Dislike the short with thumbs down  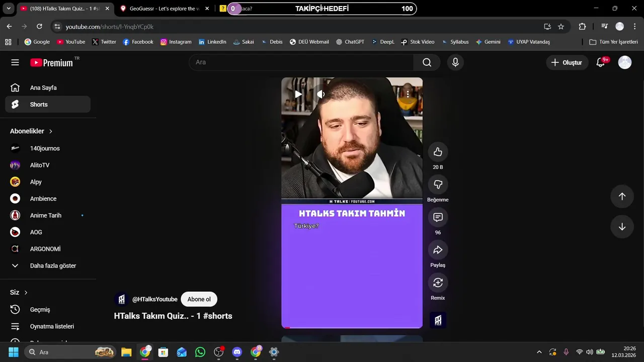point(438,185)
